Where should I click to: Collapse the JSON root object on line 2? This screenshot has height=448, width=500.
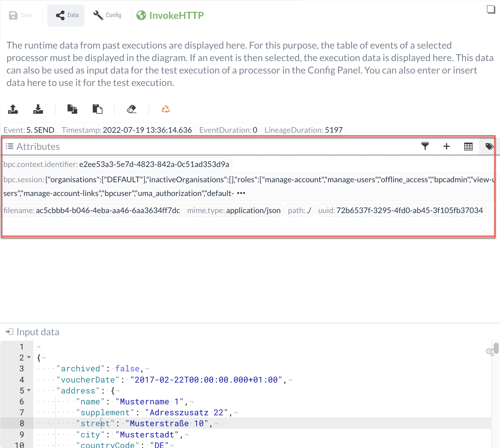29,357
